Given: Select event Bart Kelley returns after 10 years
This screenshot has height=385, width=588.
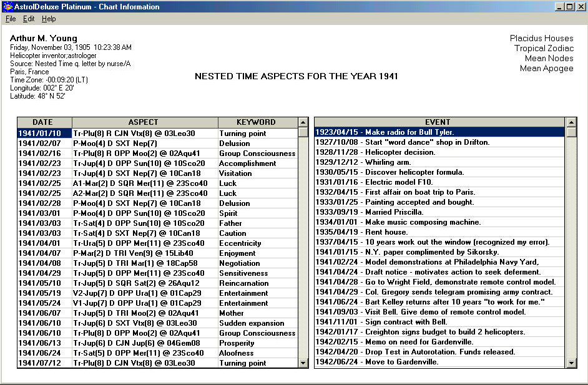Looking at the screenshot, I should pos(439,302).
